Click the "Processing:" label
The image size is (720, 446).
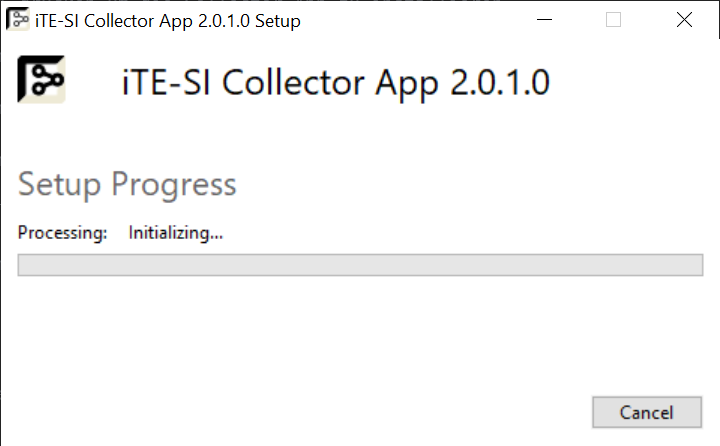click(62, 233)
